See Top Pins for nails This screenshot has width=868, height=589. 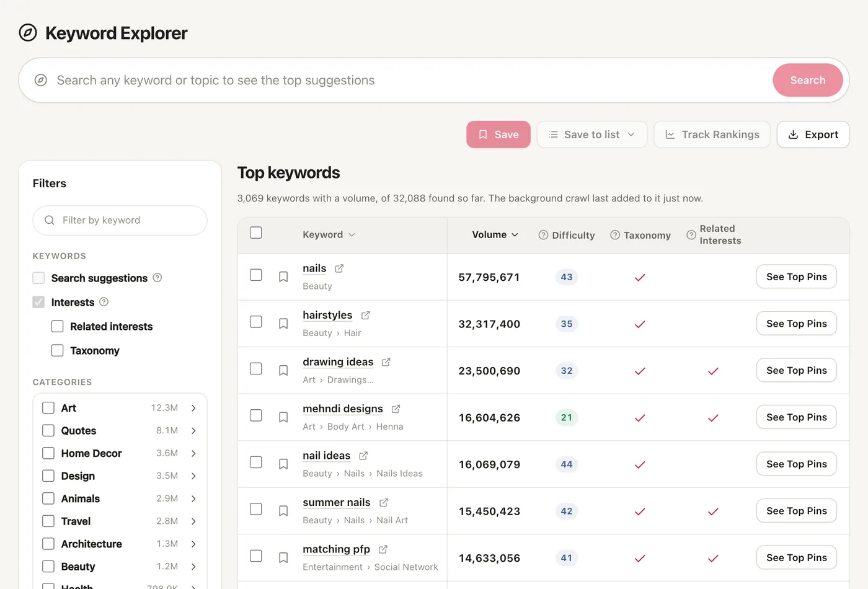point(797,277)
